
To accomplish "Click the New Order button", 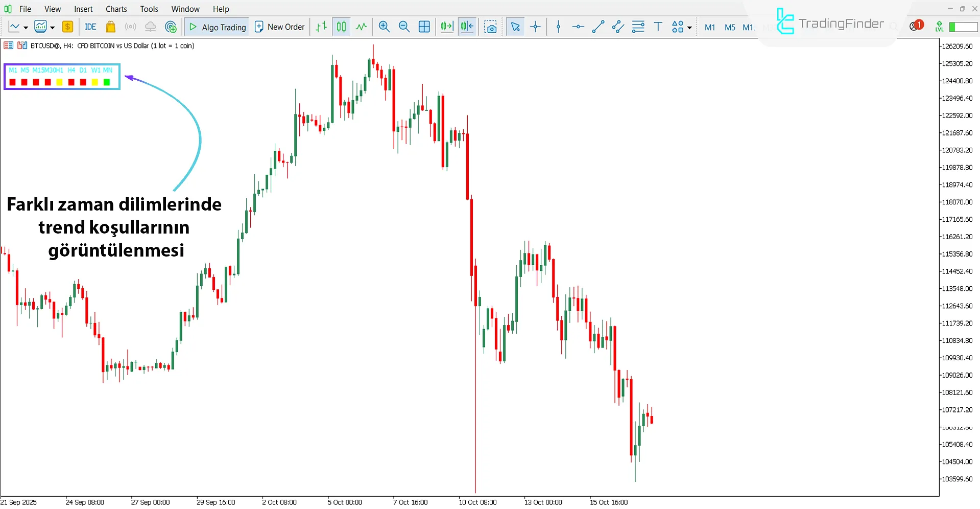I will pos(279,27).
